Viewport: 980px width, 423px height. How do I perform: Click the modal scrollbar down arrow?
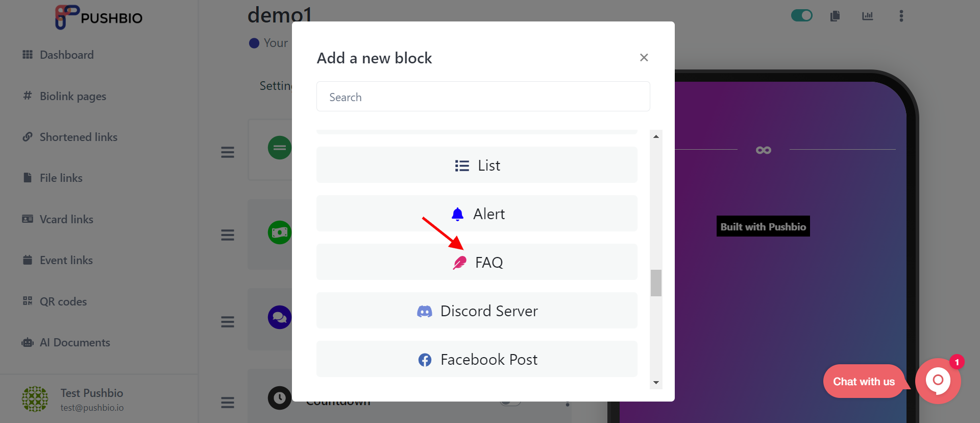click(656, 383)
